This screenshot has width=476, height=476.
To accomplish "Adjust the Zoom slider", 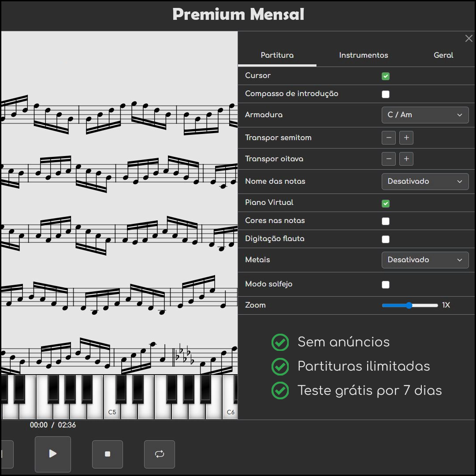I will [409, 305].
